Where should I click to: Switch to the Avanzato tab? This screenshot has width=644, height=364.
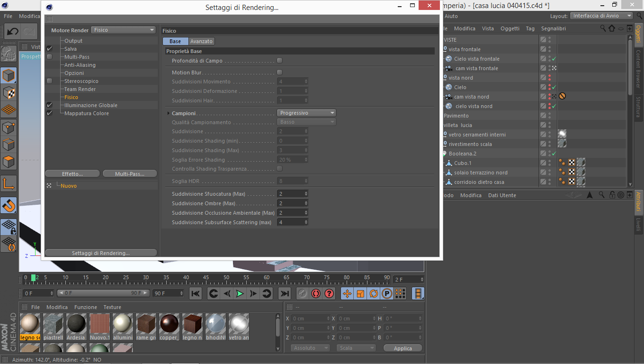tap(201, 41)
